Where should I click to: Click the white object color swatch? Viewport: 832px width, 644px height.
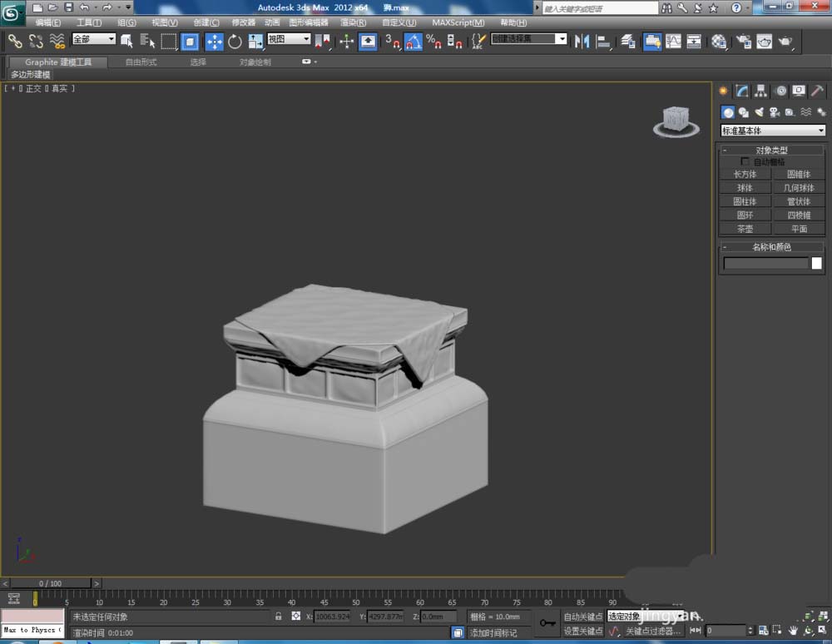816,264
